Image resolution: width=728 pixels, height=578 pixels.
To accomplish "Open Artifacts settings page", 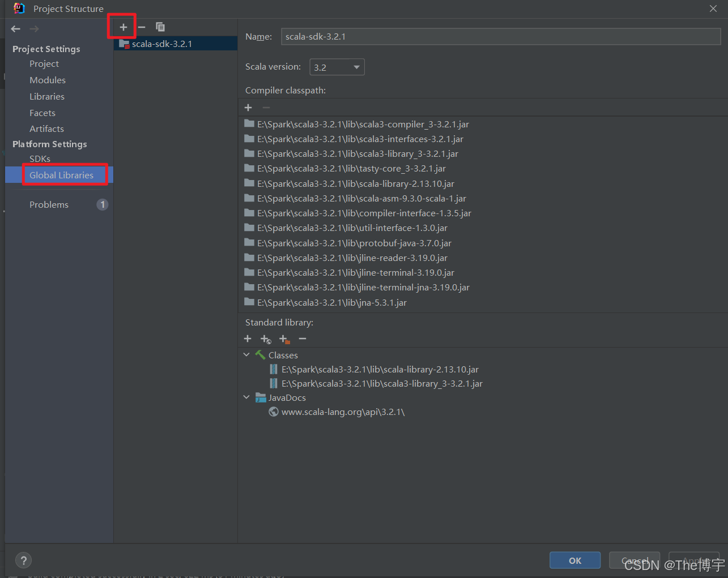I will click(46, 129).
